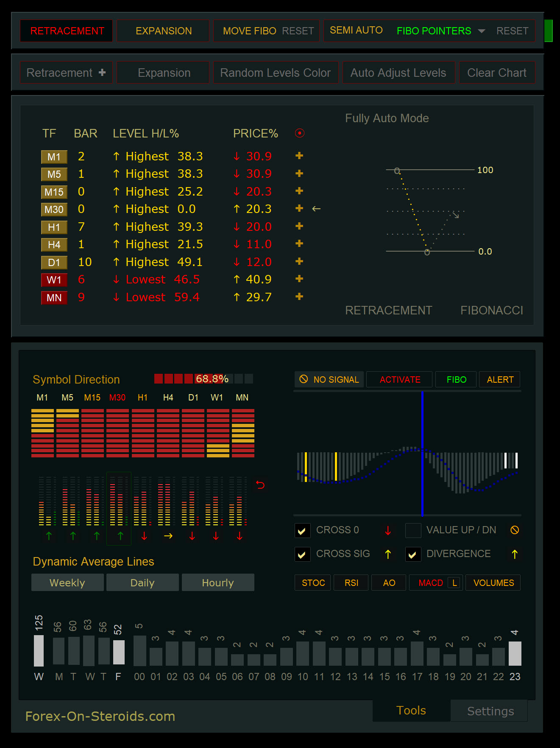Click the plus icon in the M1 row

point(299,156)
